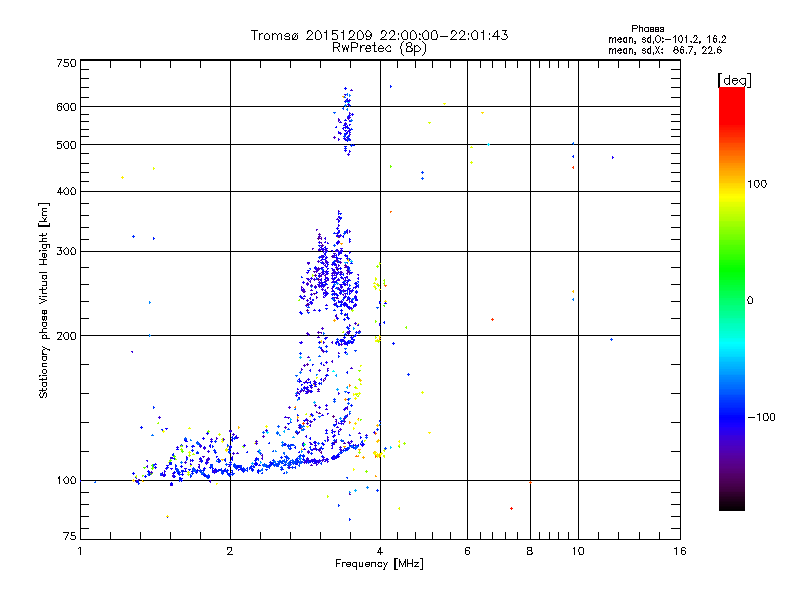Click the plot title 'Tromsø 20151209 22:00:00-22:01:43'

click(379, 35)
